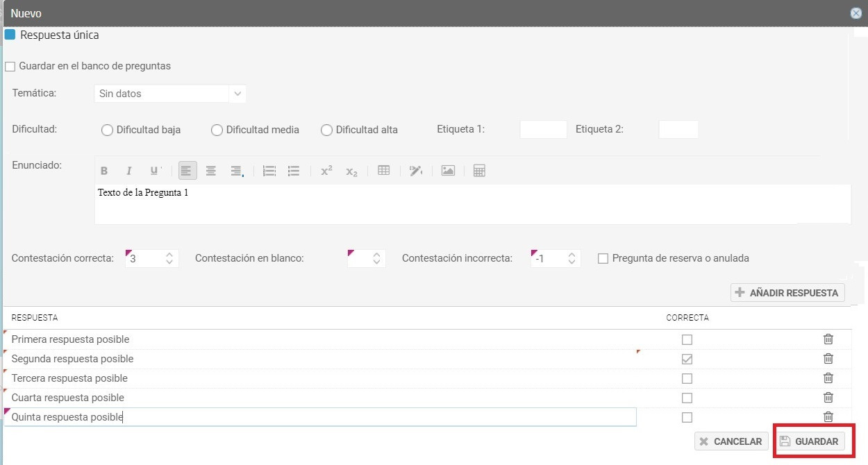Click into the Etiqueta 1 field
This screenshot has height=465, width=868.
543,130
